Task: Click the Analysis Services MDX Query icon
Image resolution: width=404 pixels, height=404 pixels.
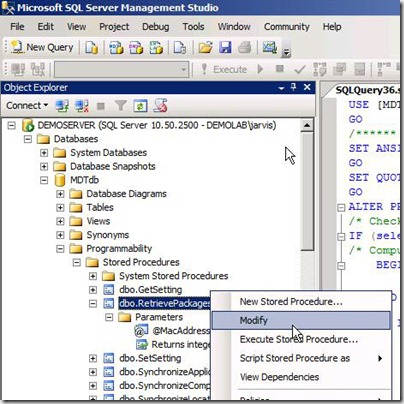Action: tap(116, 47)
